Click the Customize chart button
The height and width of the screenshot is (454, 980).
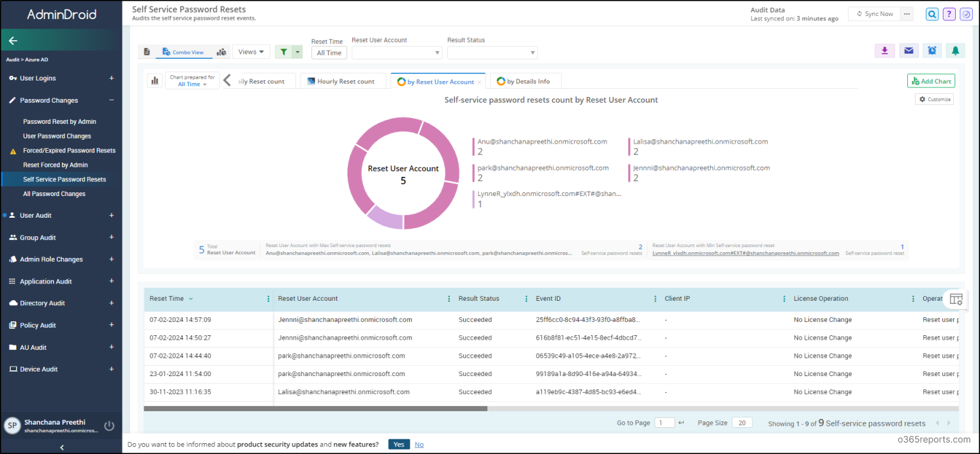(x=934, y=100)
